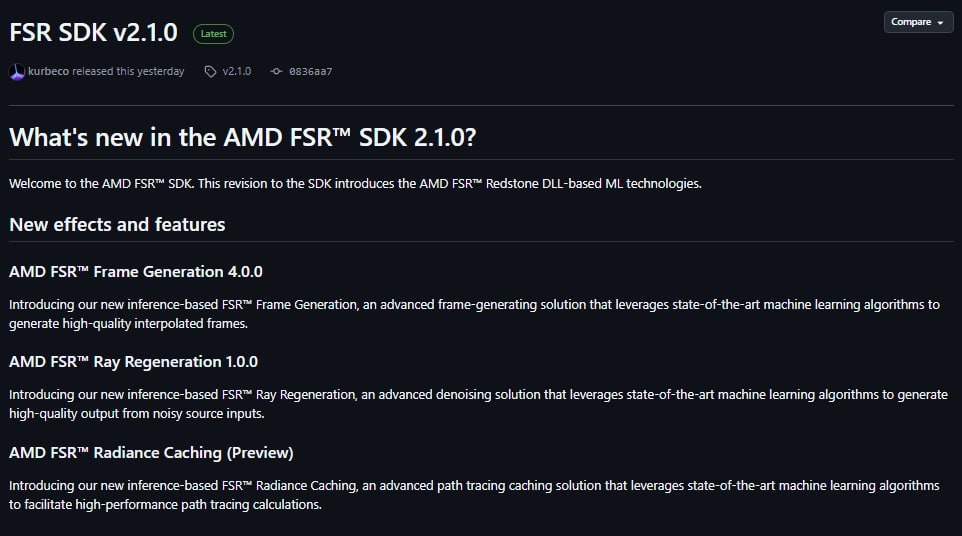Click the commit icon beside 0836aa7
Image resolution: width=962 pixels, height=536 pixels.
click(x=276, y=72)
